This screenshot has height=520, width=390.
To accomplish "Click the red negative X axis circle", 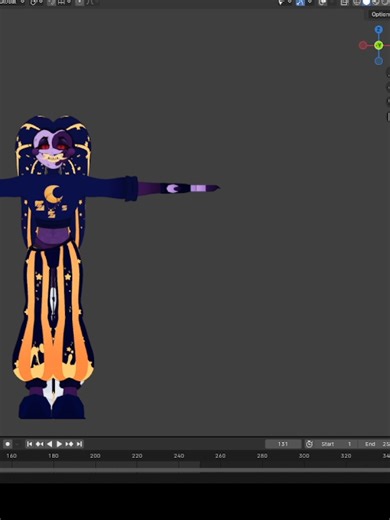I will coord(363,45).
